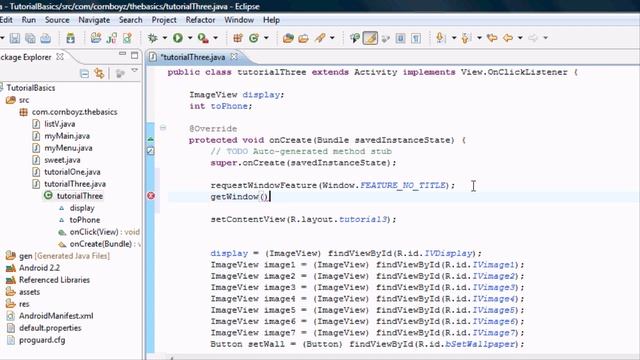Click the green Run button
The width and height of the screenshot is (640, 360).
coord(178,38)
